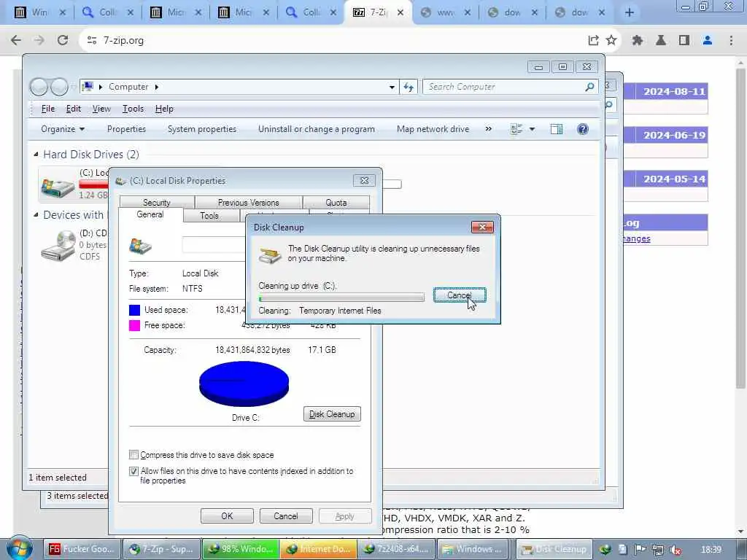
Task: Switch to the Quota tab
Action: coord(336,203)
